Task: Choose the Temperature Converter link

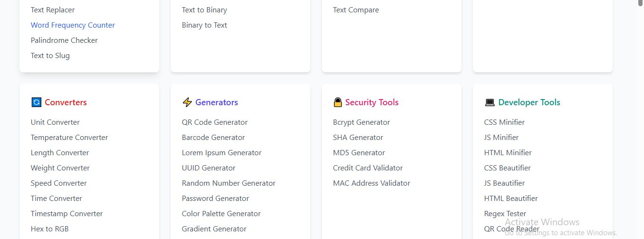Action: [69, 138]
